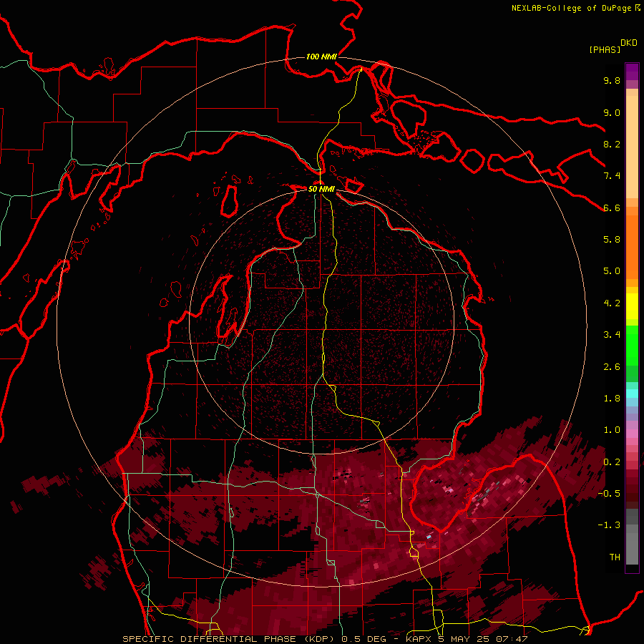Click the 100 NMI range ring label
Viewport: 644px width, 644px height.
tap(321, 57)
